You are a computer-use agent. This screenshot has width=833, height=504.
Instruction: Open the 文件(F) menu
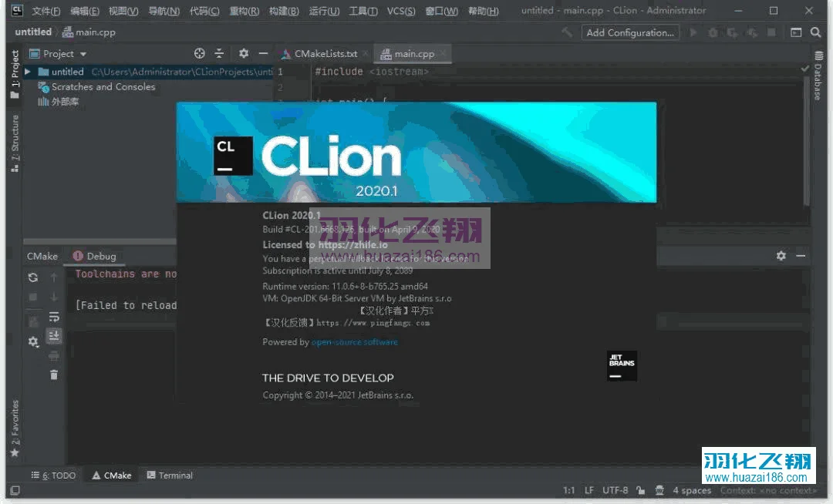[46, 11]
